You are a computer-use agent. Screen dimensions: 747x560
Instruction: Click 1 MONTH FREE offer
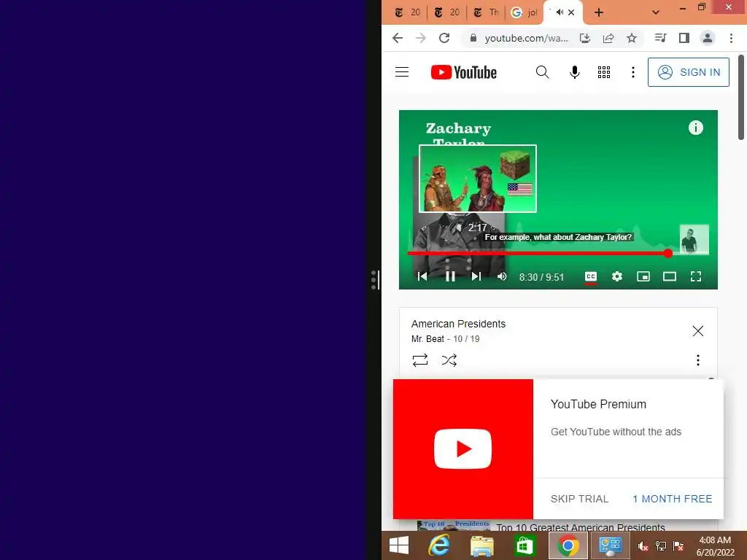(x=672, y=499)
